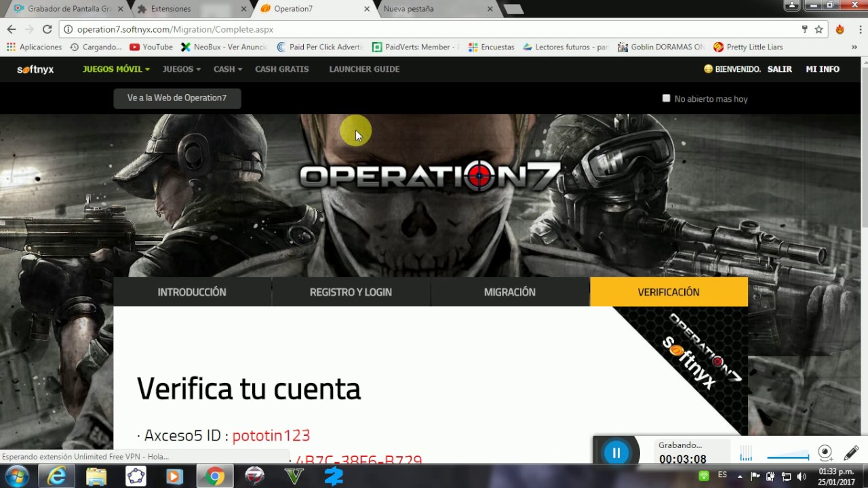The width and height of the screenshot is (868, 488).
Task: Reload the current page
Action: point(47,29)
